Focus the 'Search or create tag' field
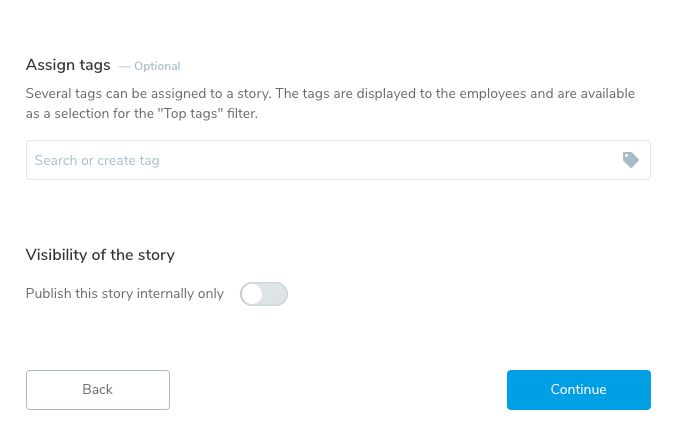The width and height of the screenshot is (673, 431). coord(320,160)
